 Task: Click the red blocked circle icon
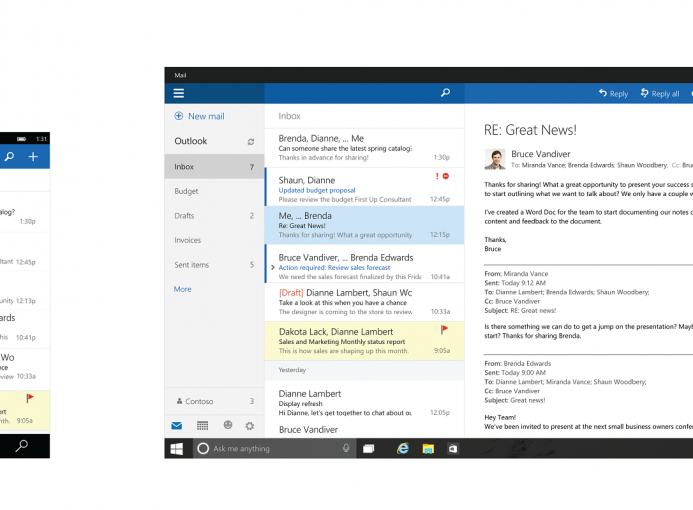tap(446, 176)
